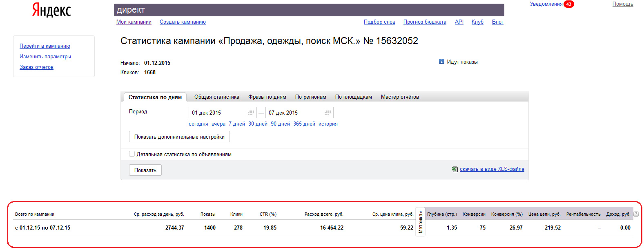Image resolution: width=644 pixels, height=252 pixels.
Task: Click the CTR value 19.85
Action: (270, 228)
